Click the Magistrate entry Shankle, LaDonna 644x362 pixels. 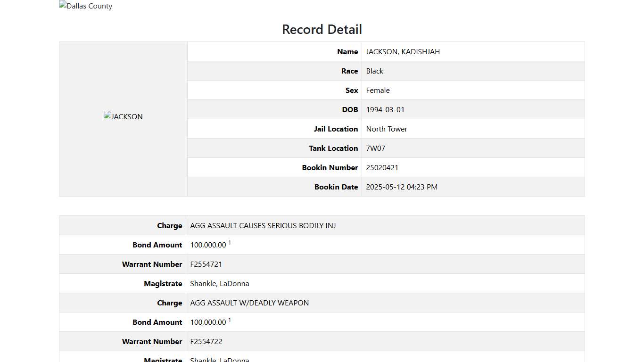220,283
